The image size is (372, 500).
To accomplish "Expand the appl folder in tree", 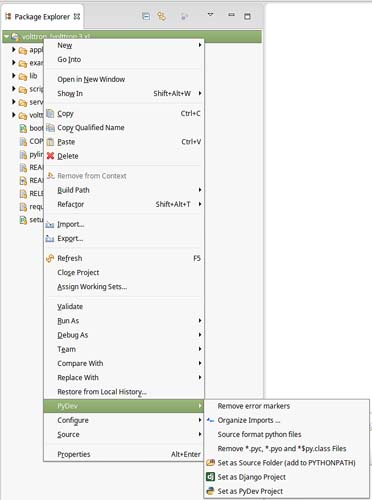I will click(14, 49).
